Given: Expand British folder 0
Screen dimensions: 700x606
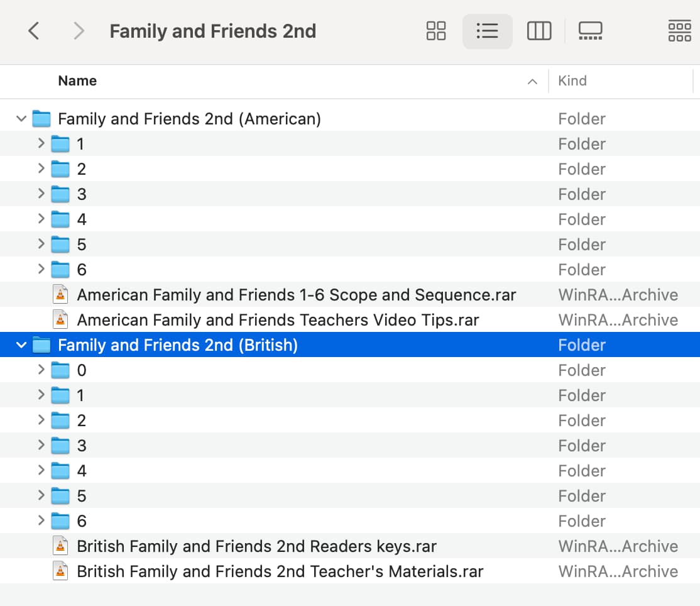Looking at the screenshot, I should (41, 369).
